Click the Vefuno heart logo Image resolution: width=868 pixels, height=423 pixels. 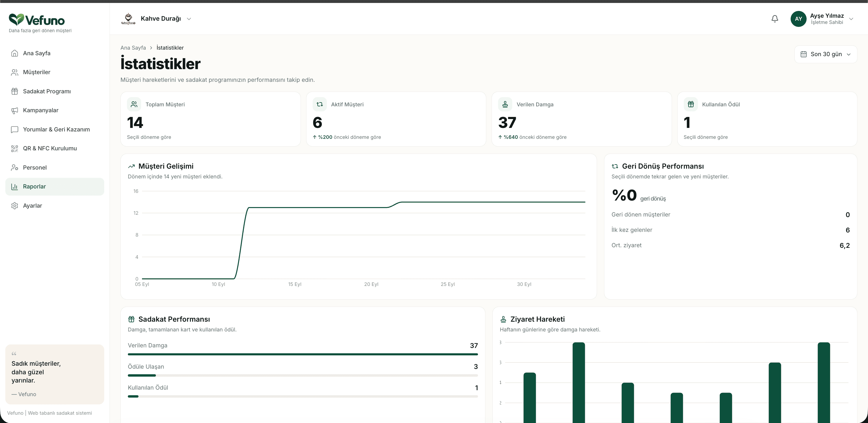tap(16, 19)
